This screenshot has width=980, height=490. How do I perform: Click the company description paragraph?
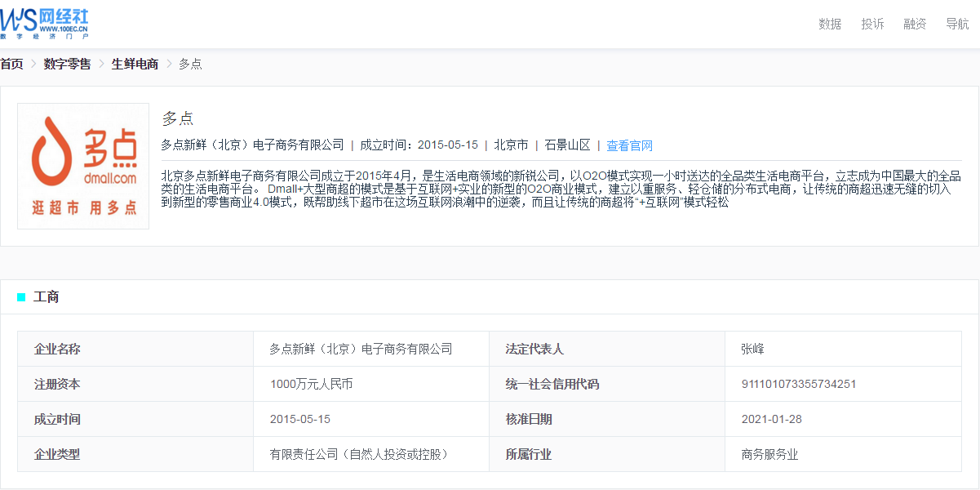[x=561, y=189]
